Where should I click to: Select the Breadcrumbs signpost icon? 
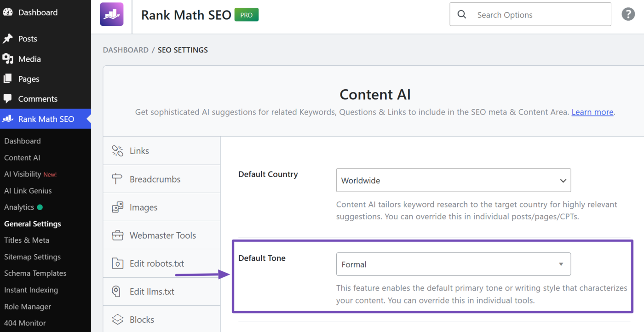pyautogui.click(x=118, y=179)
